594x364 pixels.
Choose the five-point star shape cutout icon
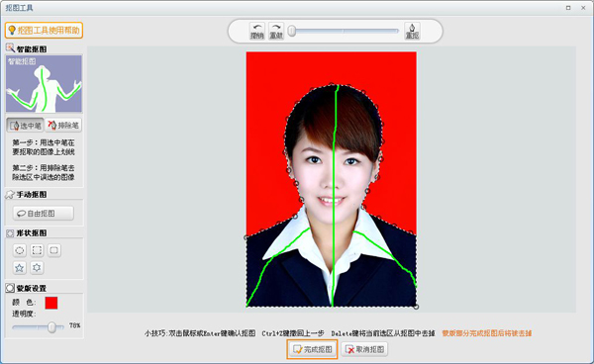point(20,268)
